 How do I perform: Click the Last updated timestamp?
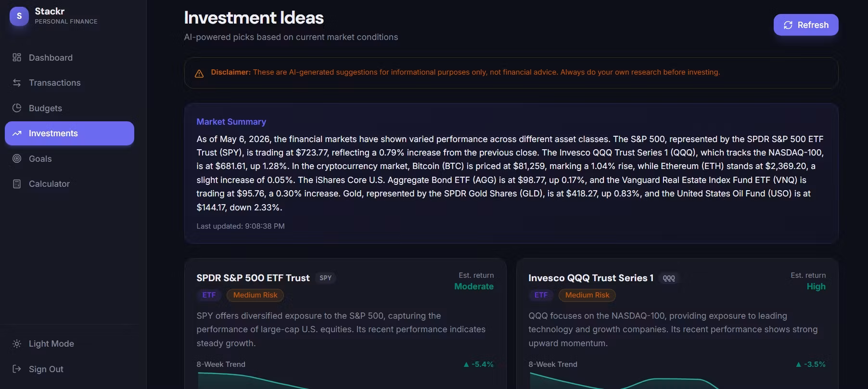click(x=241, y=226)
